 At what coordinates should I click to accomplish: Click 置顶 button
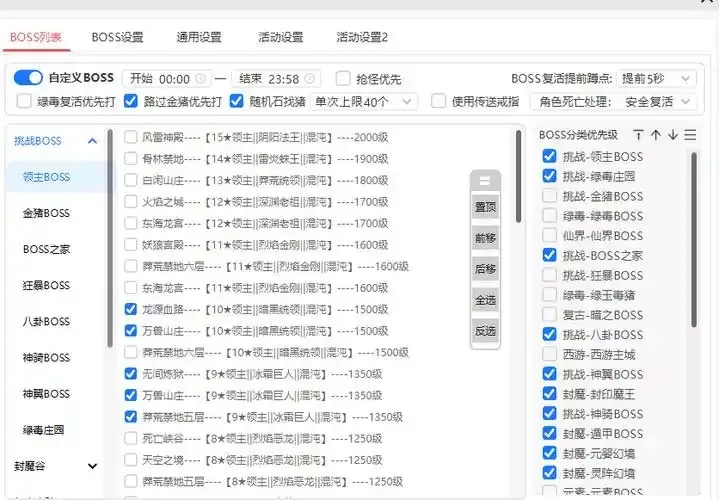click(x=485, y=207)
